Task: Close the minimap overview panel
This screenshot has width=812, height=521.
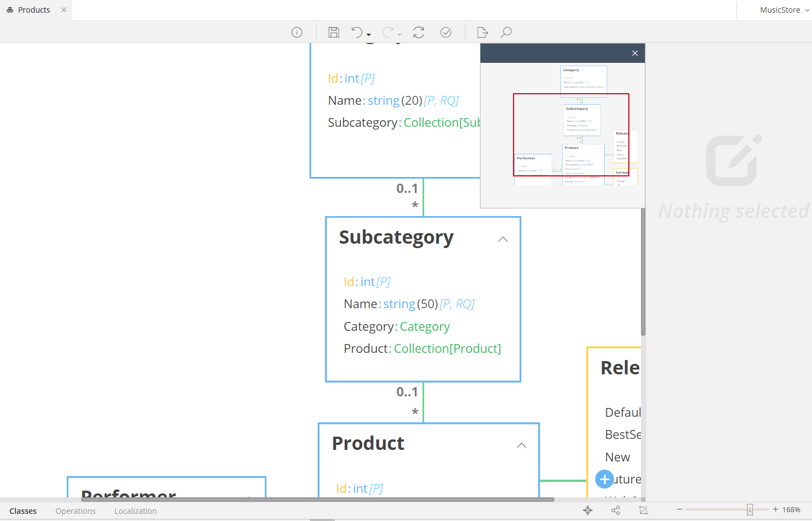Action: (635, 53)
